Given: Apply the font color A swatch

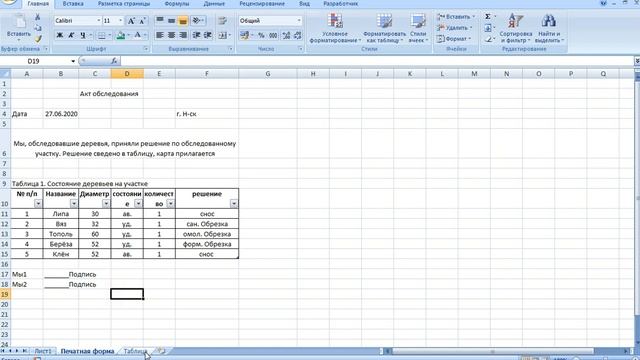Looking at the screenshot, I should tap(138, 36).
